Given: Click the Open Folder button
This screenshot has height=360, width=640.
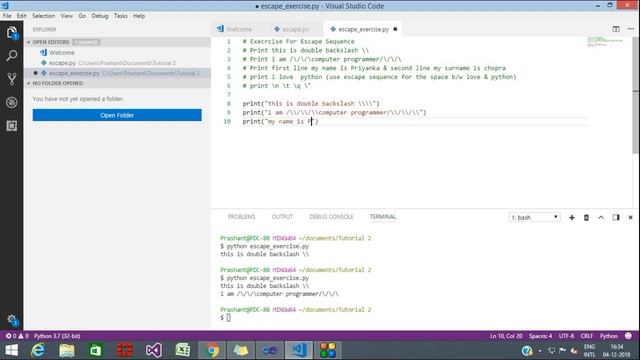Looking at the screenshot, I should (117, 115).
